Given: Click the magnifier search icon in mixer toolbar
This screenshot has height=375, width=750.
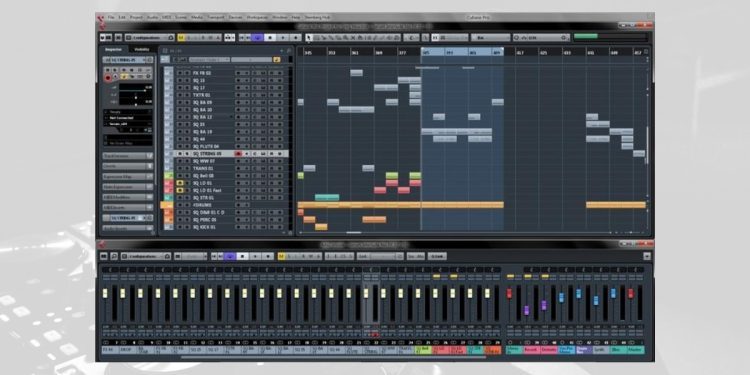Looking at the screenshot, I should 114,256.
